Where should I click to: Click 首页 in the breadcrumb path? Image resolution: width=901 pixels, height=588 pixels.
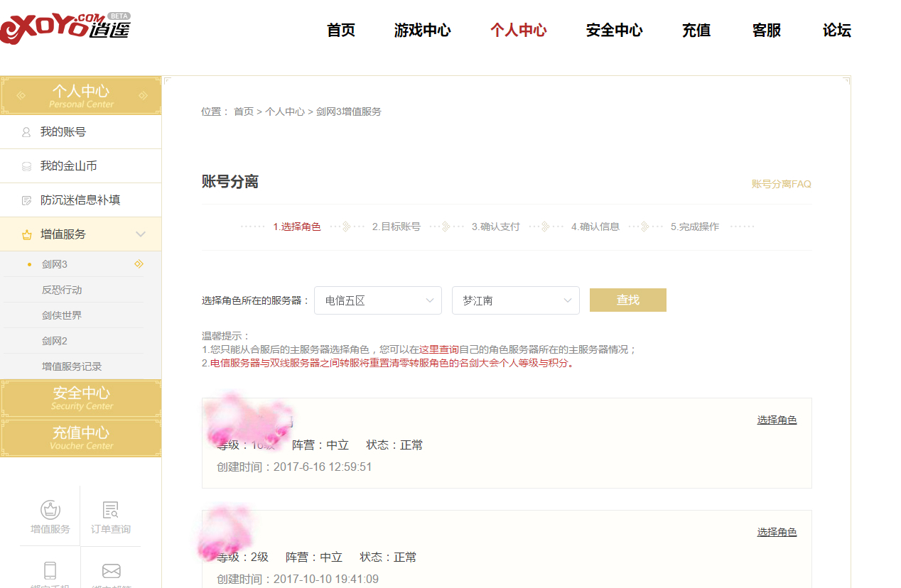point(244,111)
